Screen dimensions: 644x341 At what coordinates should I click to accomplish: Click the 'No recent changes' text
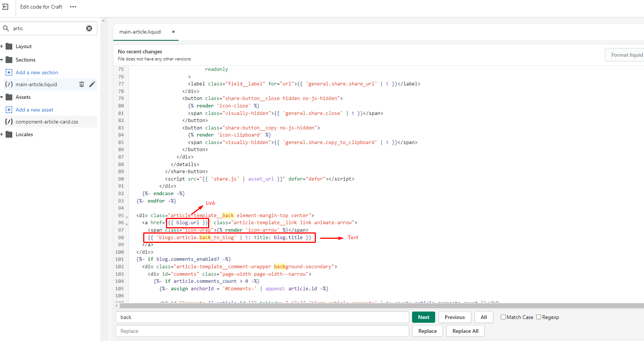tap(140, 51)
